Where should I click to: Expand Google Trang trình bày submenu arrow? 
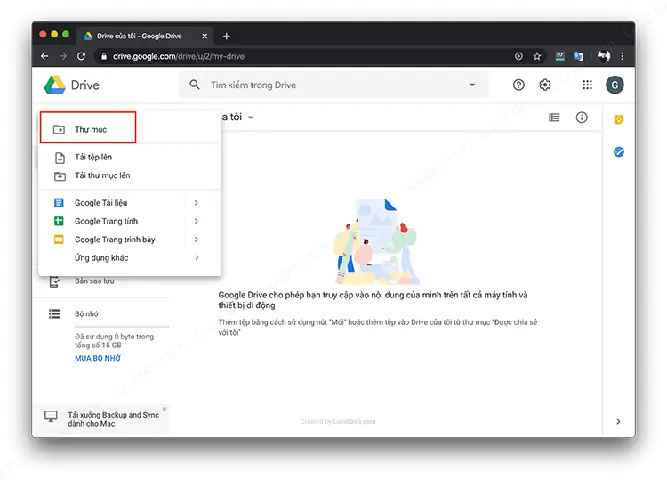196,239
